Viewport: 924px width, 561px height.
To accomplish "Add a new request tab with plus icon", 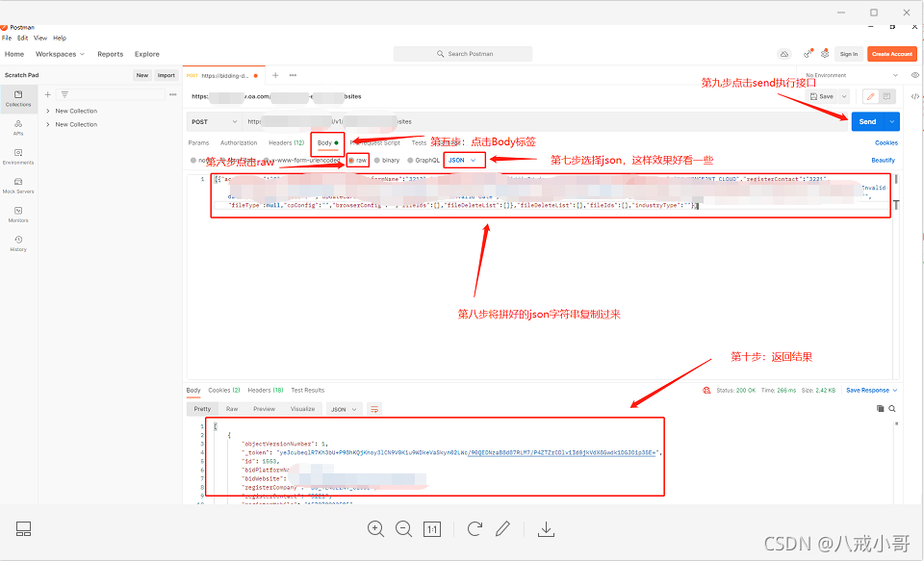I will click(275, 75).
